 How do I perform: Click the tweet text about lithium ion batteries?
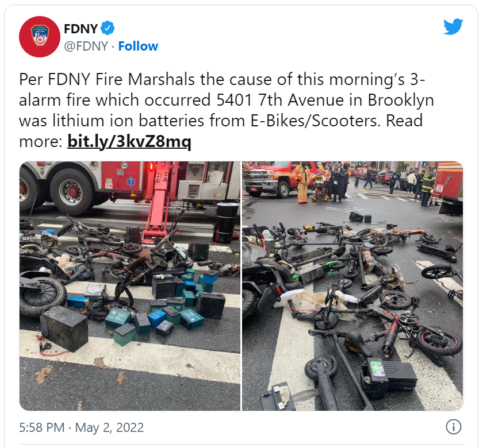pyautogui.click(x=227, y=110)
